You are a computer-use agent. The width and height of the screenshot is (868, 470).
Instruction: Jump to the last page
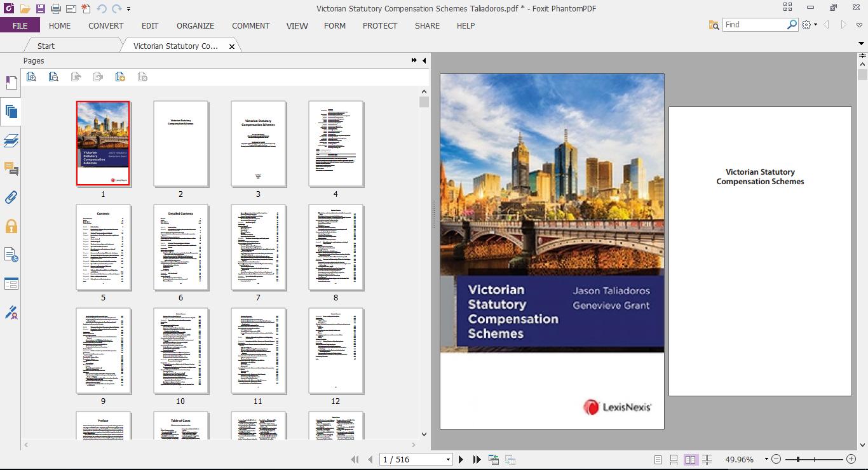477,459
